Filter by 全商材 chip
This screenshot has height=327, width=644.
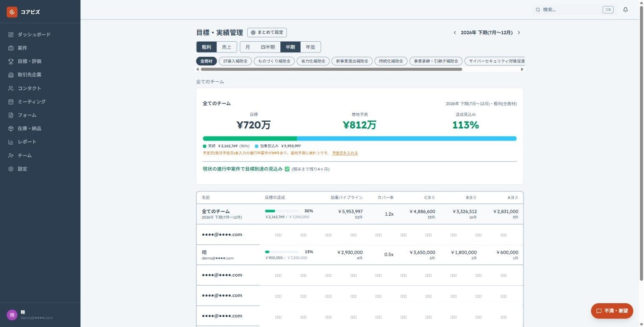206,61
